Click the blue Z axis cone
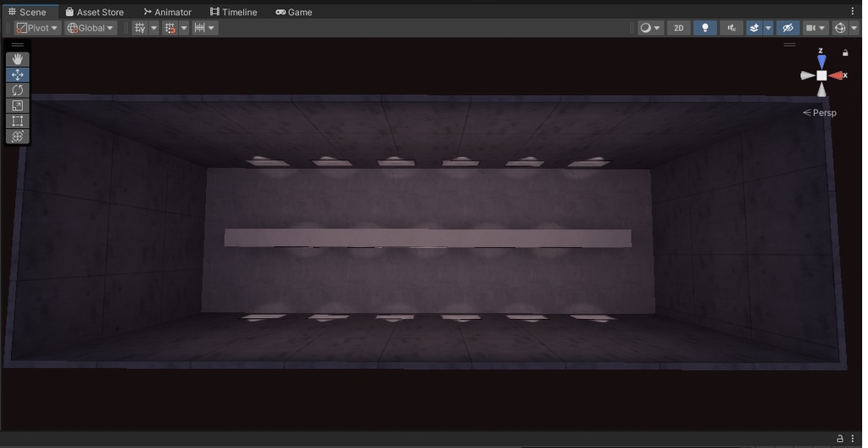Image resolution: width=868 pixels, height=448 pixels. click(x=821, y=61)
